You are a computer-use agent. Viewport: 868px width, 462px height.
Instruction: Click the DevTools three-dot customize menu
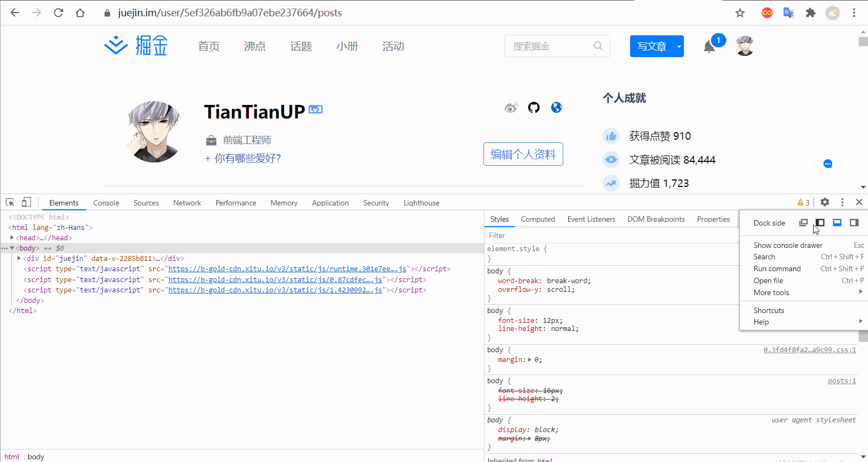coord(842,202)
